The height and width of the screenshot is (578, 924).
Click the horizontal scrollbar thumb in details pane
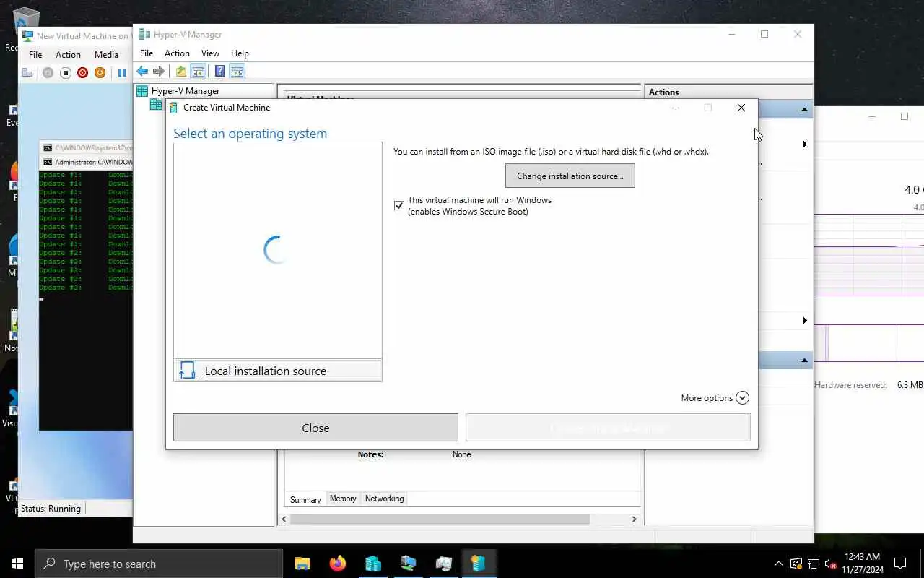click(440, 519)
